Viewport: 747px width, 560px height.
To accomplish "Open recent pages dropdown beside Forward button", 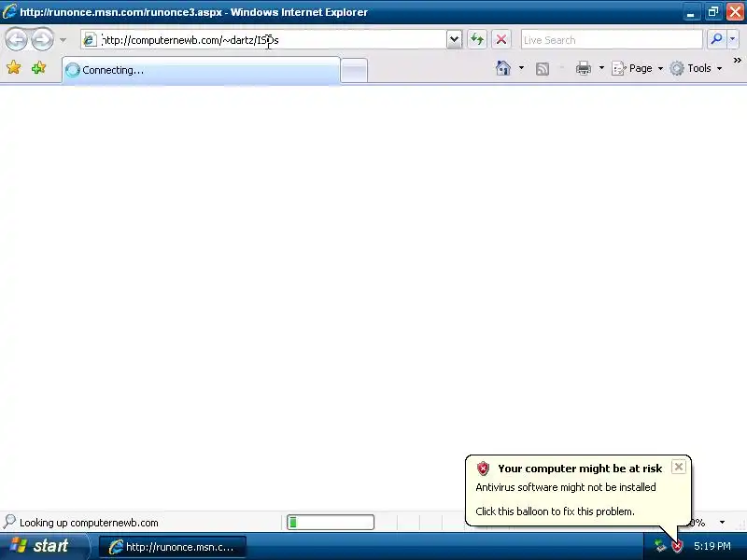I will click(63, 40).
